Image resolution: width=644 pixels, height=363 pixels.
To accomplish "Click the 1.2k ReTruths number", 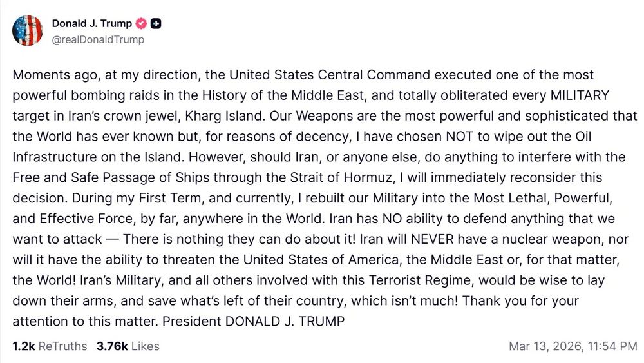I will tap(24, 346).
